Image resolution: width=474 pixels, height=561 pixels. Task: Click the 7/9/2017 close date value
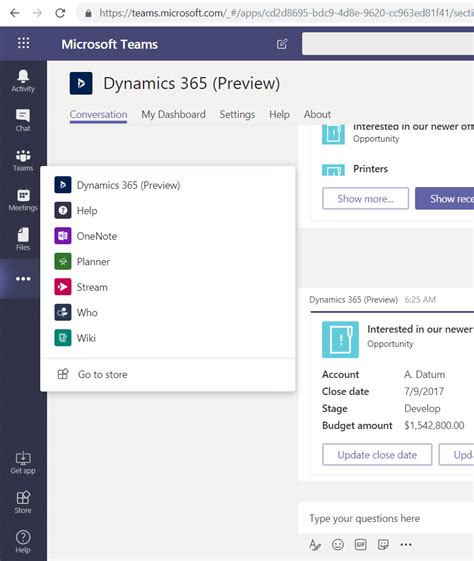click(x=424, y=391)
